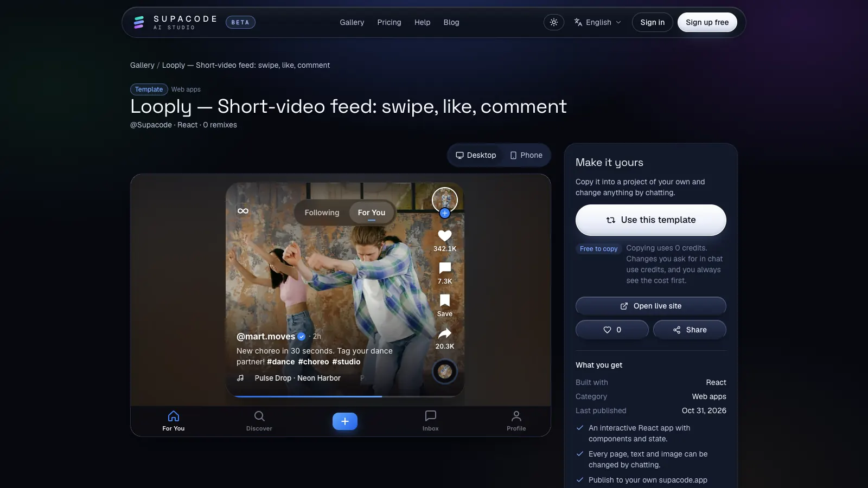Like the video with the heart icon

click(x=445, y=236)
